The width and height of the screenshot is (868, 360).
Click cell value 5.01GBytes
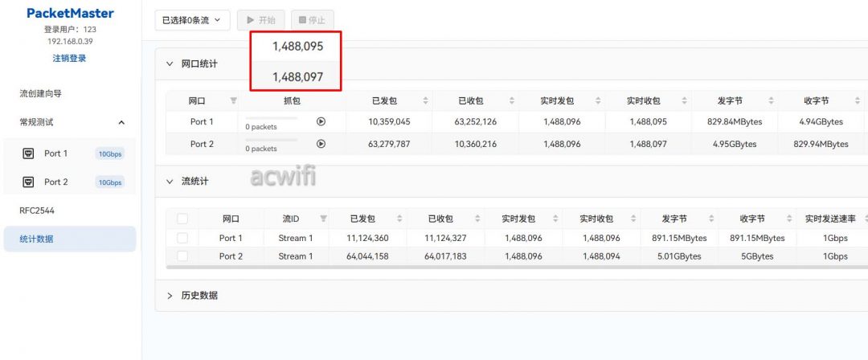click(679, 256)
